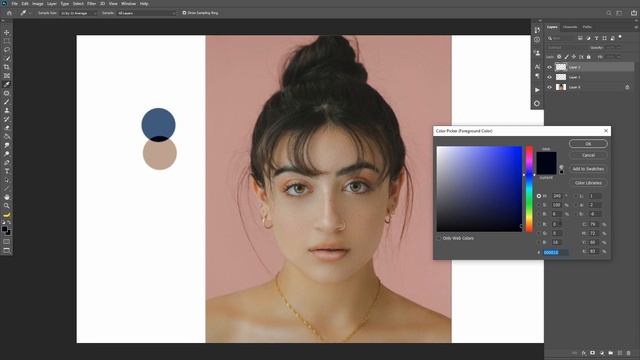Viewport: 640px width, 360px height.
Task: Select the Spot Healing Brush tool
Action: [7, 93]
